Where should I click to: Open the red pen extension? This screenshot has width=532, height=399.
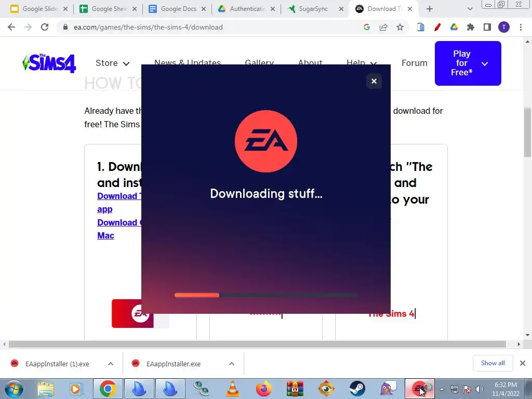[x=437, y=27]
